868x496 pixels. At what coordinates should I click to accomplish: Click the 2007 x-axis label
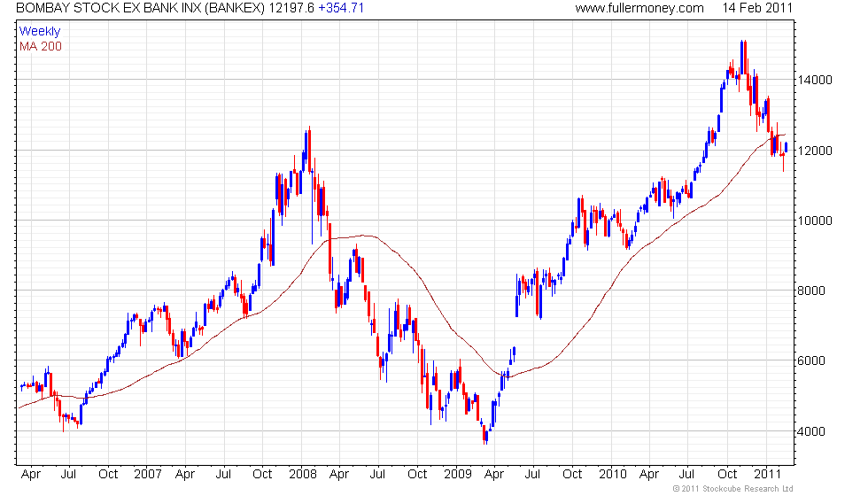[148, 475]
